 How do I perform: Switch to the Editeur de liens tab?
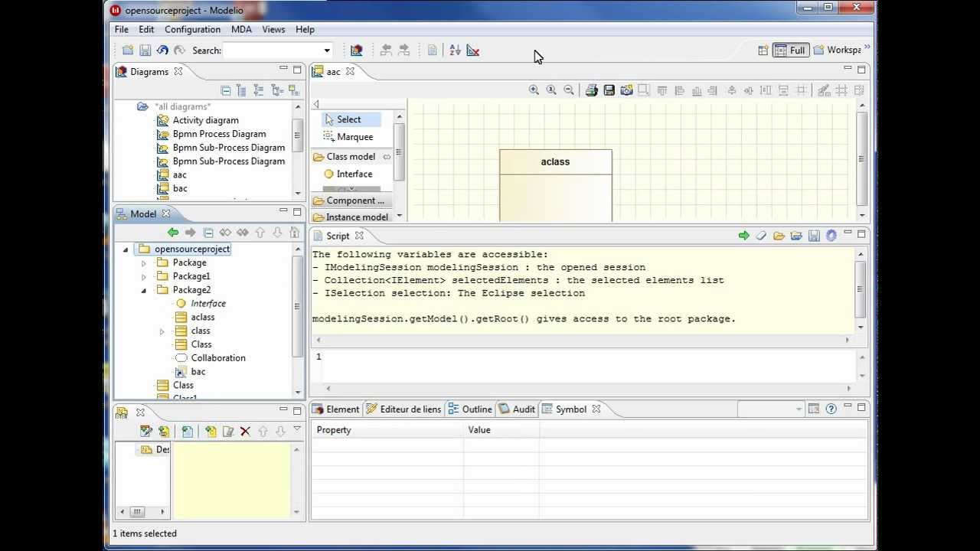click(403, 409)
